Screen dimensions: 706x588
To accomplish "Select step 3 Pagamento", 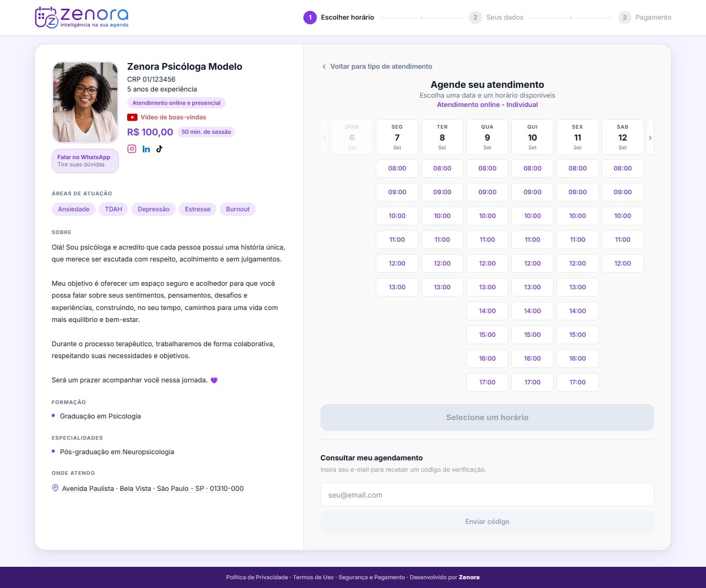I will pyautogui.click(x=645, y=18).
